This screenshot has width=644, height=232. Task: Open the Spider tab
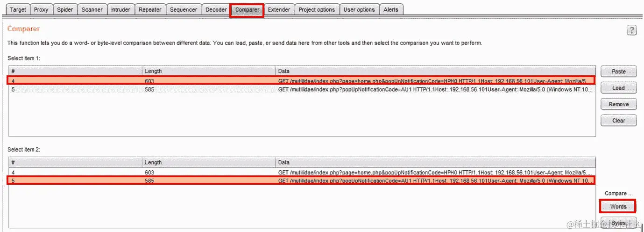click(65, 9)
